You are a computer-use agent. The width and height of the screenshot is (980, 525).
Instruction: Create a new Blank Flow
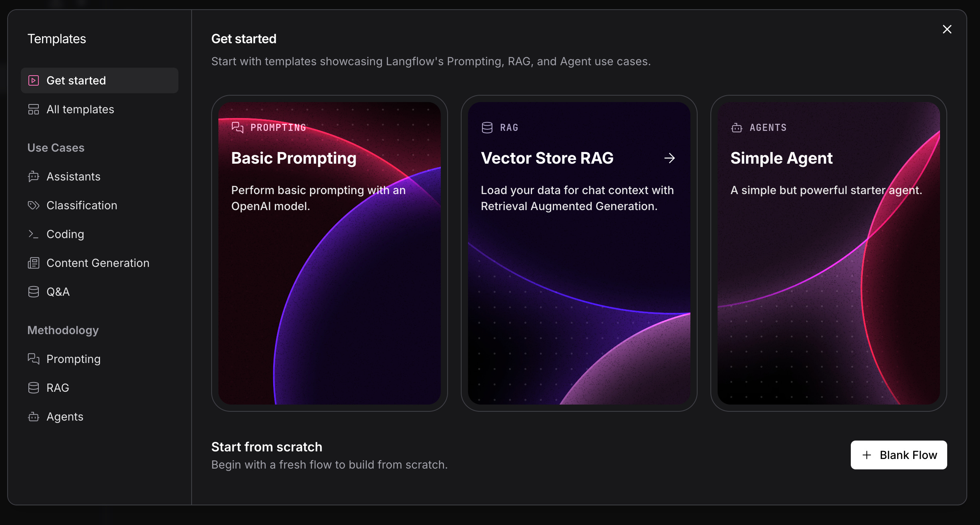(x=898, y=455)
